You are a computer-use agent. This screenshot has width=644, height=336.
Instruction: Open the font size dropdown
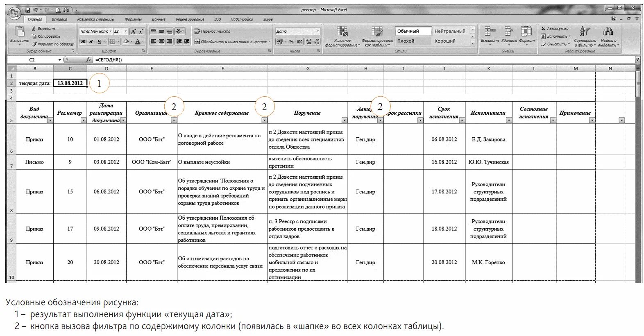126,31
